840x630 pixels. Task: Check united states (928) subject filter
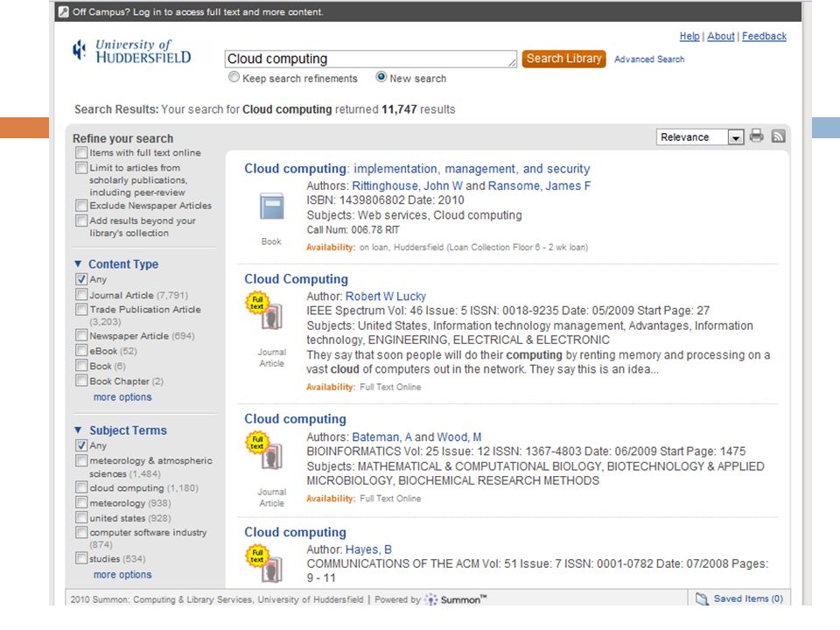click(80, 517)
